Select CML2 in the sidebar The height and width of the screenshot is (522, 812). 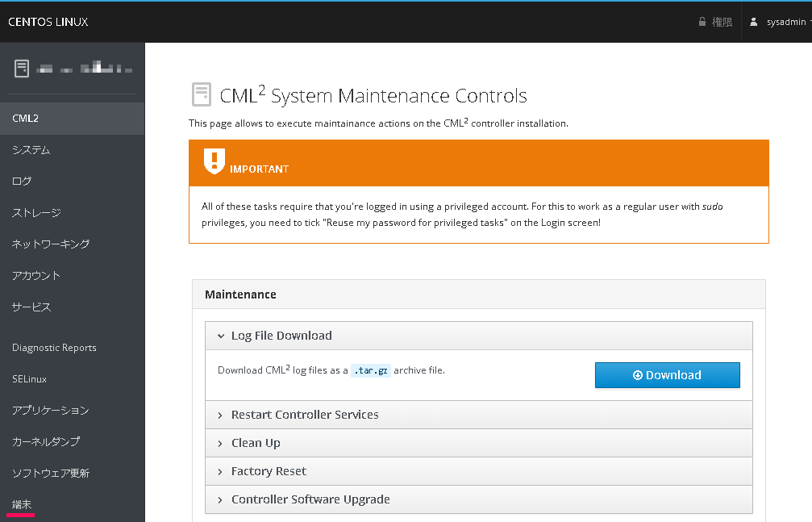click(72, 118)
